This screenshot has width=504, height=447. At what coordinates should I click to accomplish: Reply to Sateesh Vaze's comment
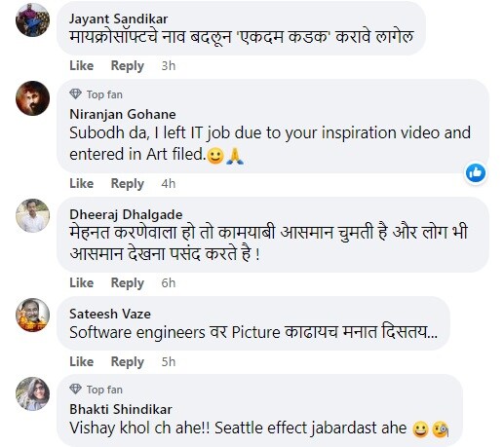tap(128, 362)
